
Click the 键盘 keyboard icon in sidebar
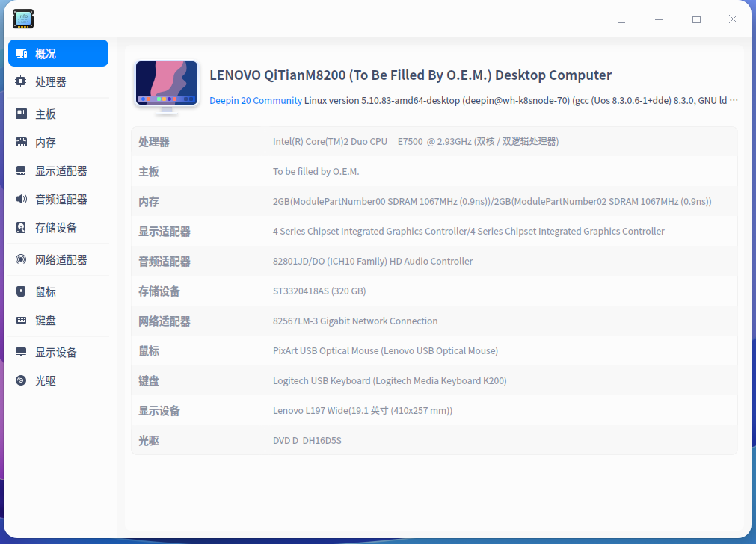point(21,320)
